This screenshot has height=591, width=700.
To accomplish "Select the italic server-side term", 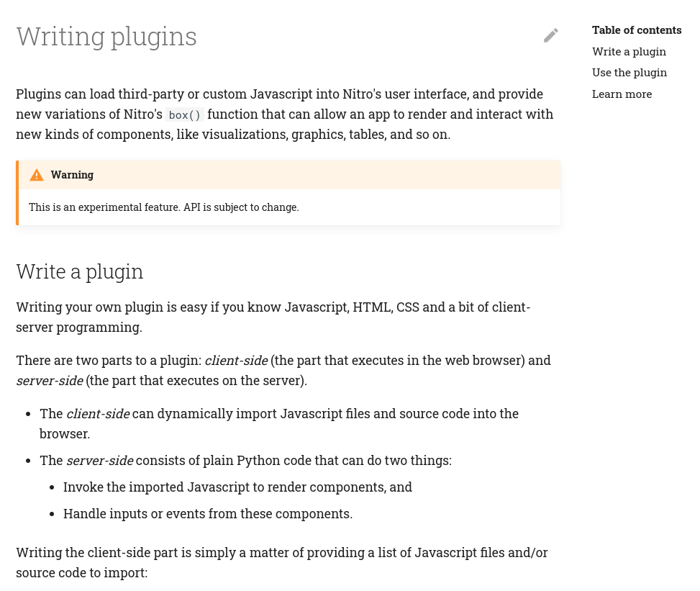I will [x=49, y=380].
